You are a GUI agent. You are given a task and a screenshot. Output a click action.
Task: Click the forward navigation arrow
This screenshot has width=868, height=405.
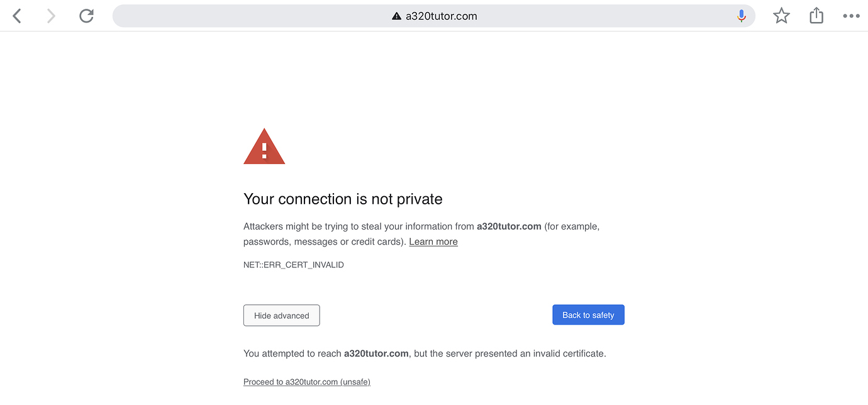pyautogui.click(x=51, y=16)
